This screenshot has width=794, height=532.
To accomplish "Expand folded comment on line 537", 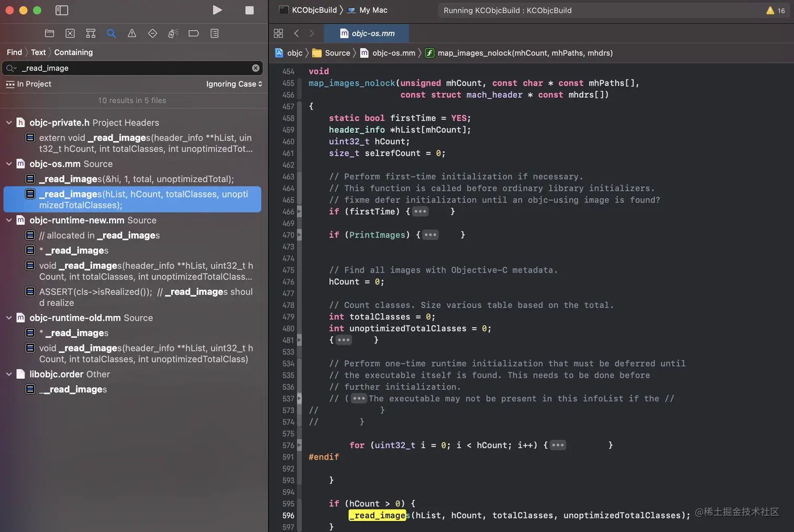I will 359,399.
